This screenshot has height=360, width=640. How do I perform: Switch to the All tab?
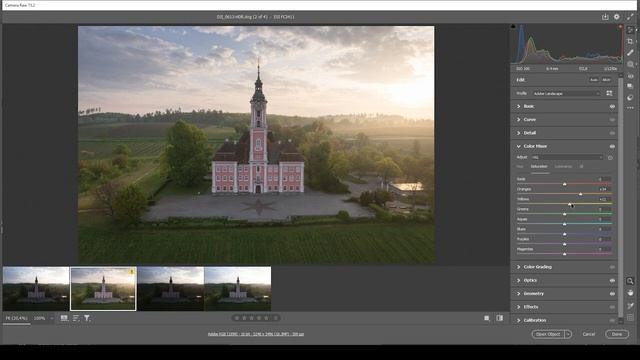581,167
